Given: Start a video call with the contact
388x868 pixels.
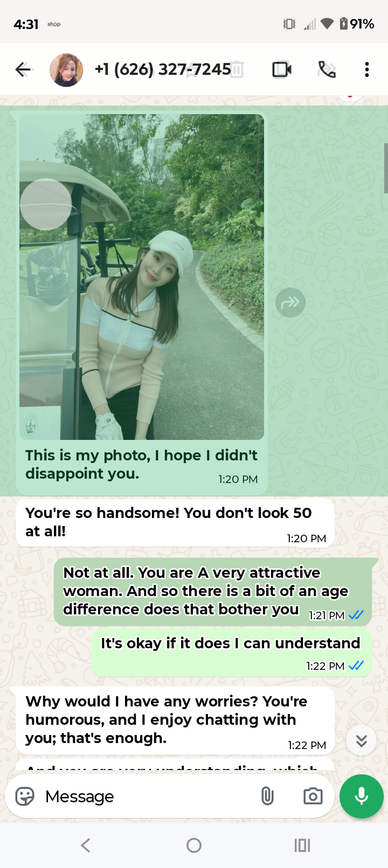Looking at the screenshot, I should point(282,69).
